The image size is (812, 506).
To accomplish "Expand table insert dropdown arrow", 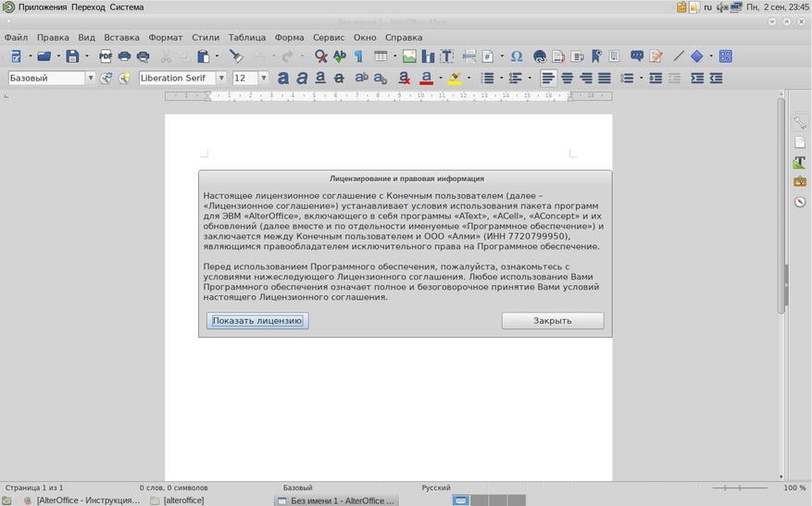I will [394, 56].
